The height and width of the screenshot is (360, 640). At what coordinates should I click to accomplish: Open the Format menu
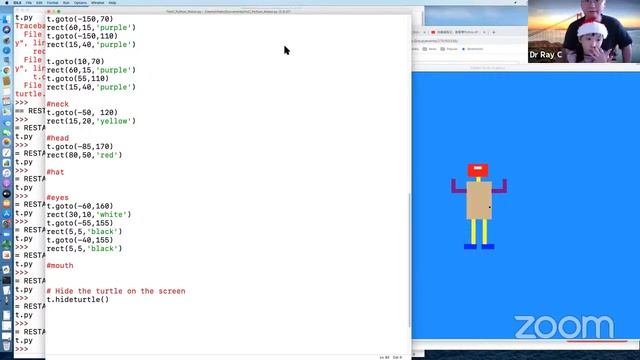coord(52,2)
